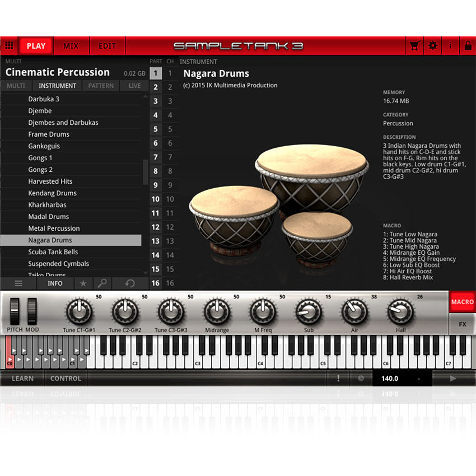Click the CONTROL button
Screen dimensions: 476x476
pos(65,379)
